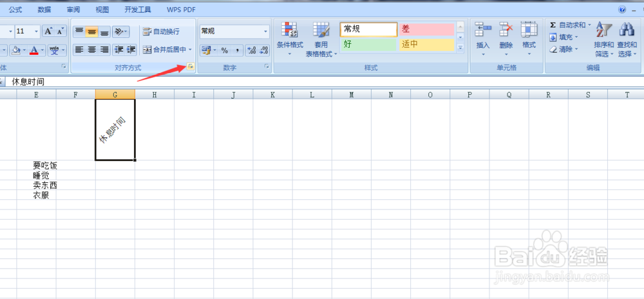Open 套用表格格式 table styles
The height and width of the screenshot is (299, 644).
(x=321, y=39)
